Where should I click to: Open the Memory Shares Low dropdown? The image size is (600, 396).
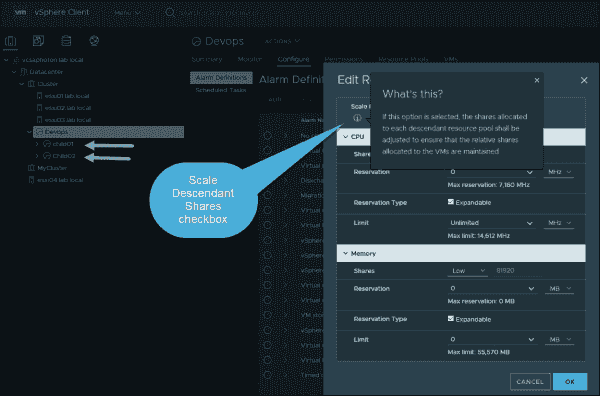[468, 271]
